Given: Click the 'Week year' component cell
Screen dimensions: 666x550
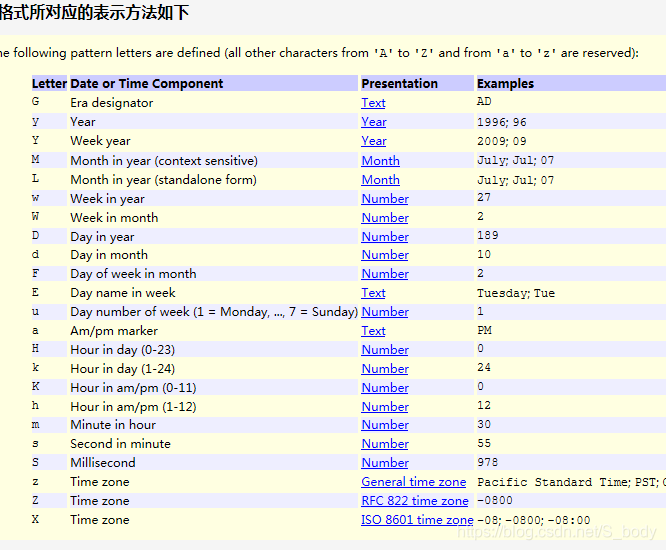Looking at the screenshot, I should coord(100,141).
